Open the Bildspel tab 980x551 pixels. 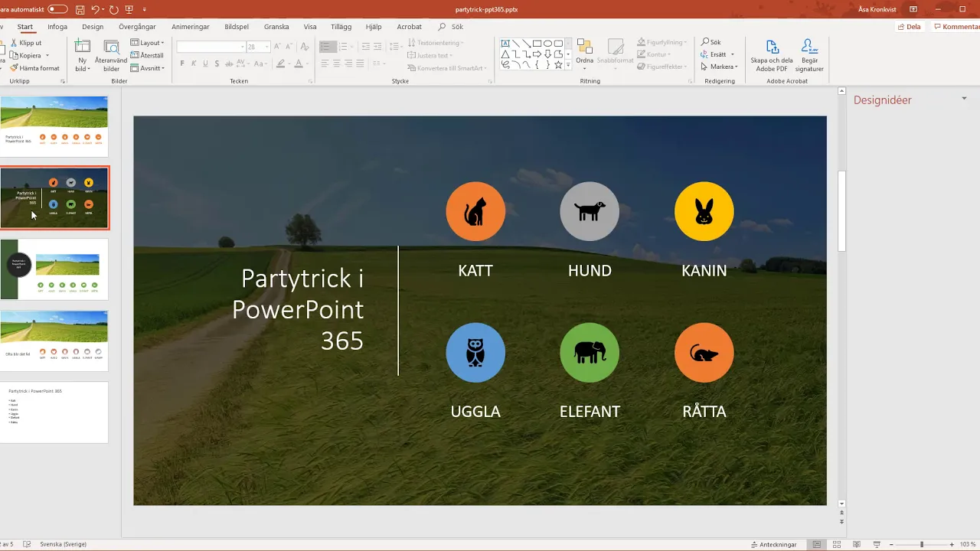click(x=237, y=27)
